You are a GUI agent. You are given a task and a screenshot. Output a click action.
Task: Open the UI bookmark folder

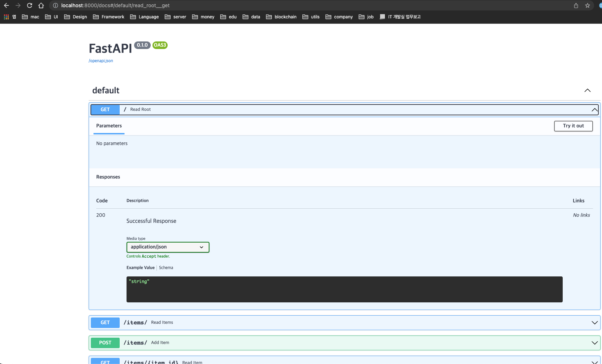[52, 17]
